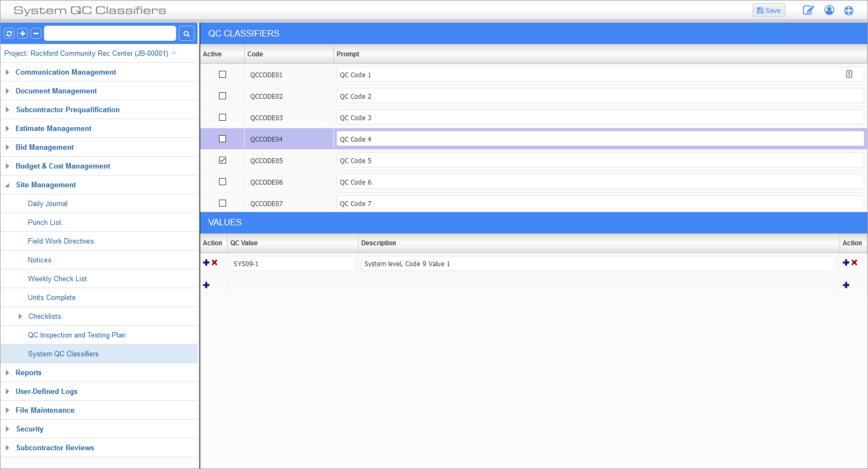
Task: Expand Estimate Management arrow
Action: coord(8,128)
